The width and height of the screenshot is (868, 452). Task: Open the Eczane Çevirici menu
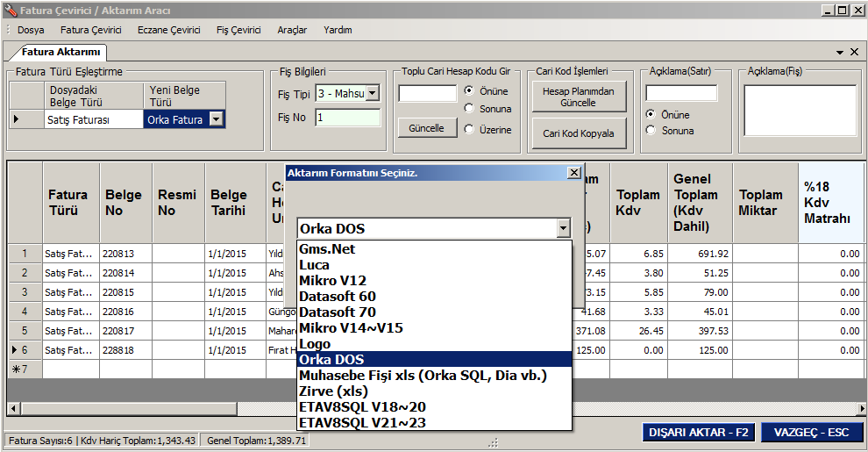coord(169,30)
